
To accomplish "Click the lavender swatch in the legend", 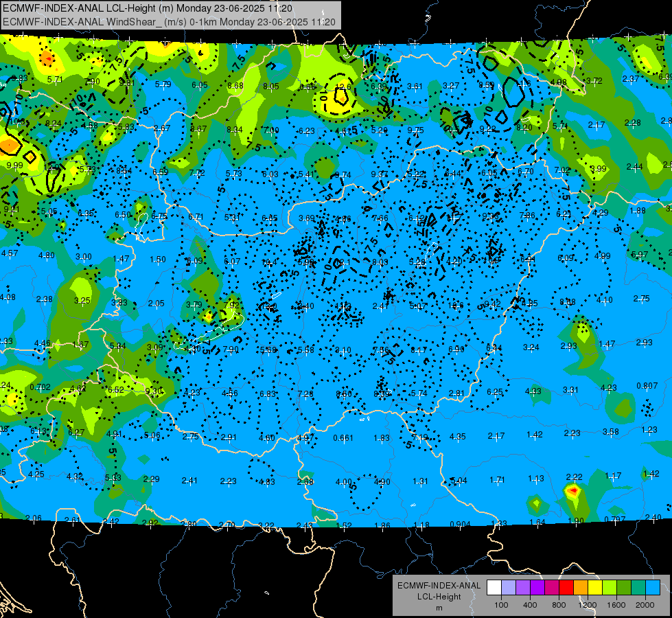I will click(x=509, y=588).
